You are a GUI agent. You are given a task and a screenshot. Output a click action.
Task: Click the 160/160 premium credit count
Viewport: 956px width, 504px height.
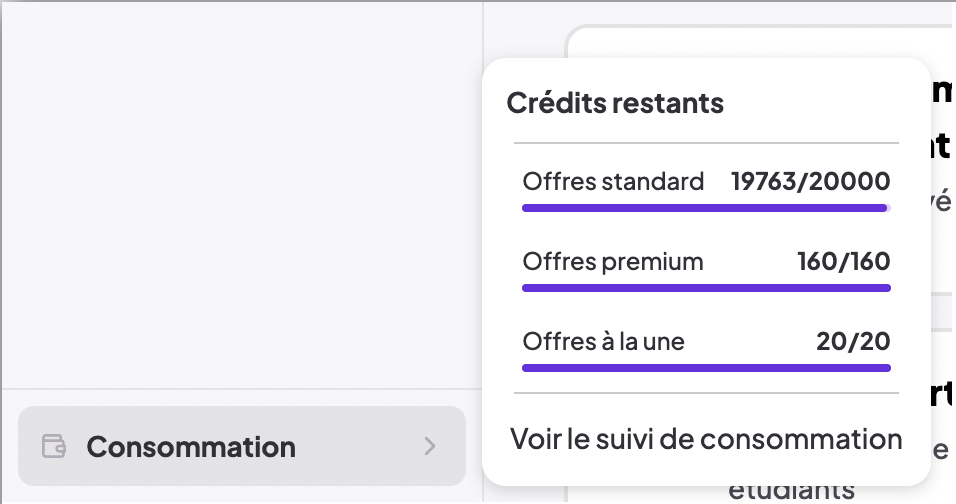(843, 262)
